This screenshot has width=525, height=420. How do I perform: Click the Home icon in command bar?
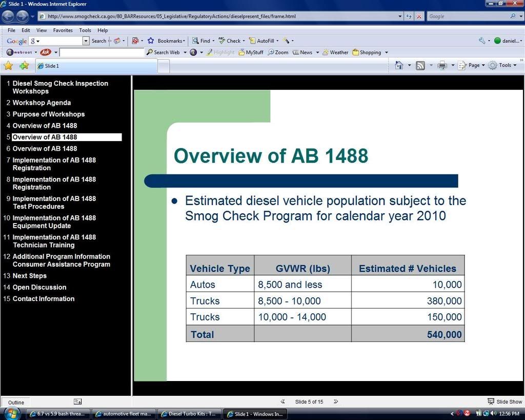coord(399,65)
